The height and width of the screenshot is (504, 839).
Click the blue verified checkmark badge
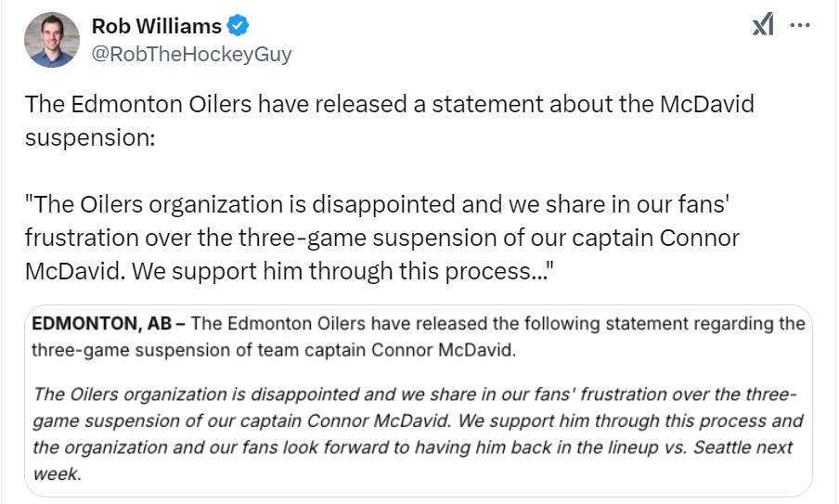pyautogui.click(x=239, y=26)
